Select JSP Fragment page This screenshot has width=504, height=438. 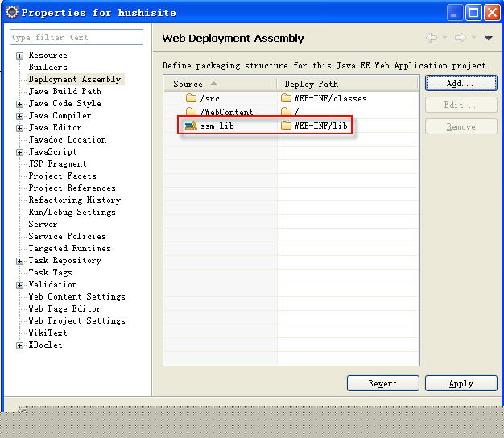click(57, 164)
